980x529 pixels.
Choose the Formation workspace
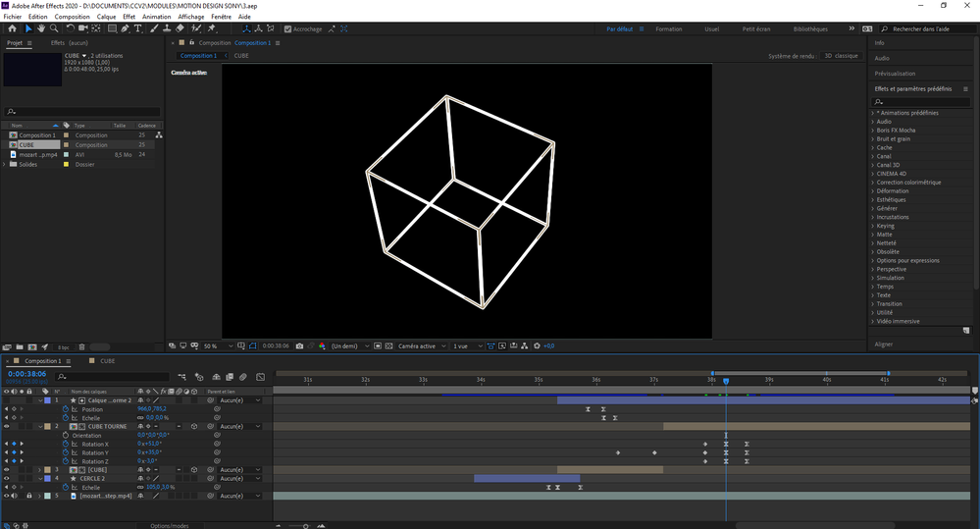[x=668, y=29]
